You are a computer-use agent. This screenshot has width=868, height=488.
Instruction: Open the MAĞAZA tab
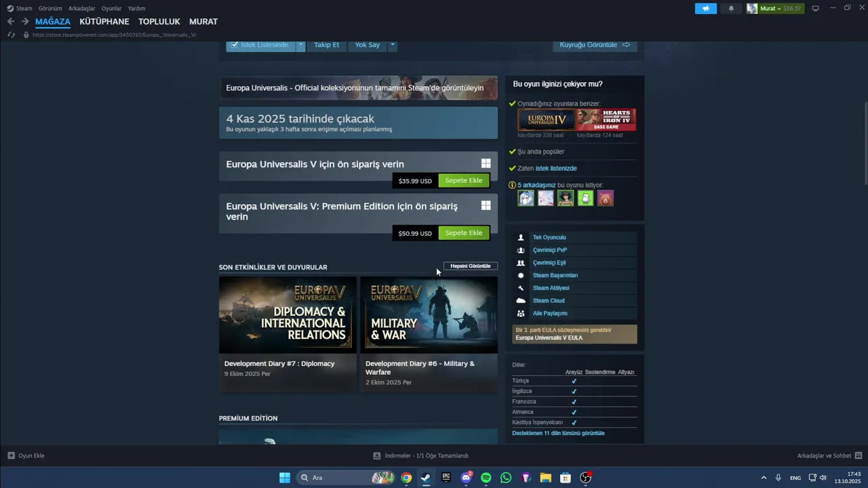53,22
